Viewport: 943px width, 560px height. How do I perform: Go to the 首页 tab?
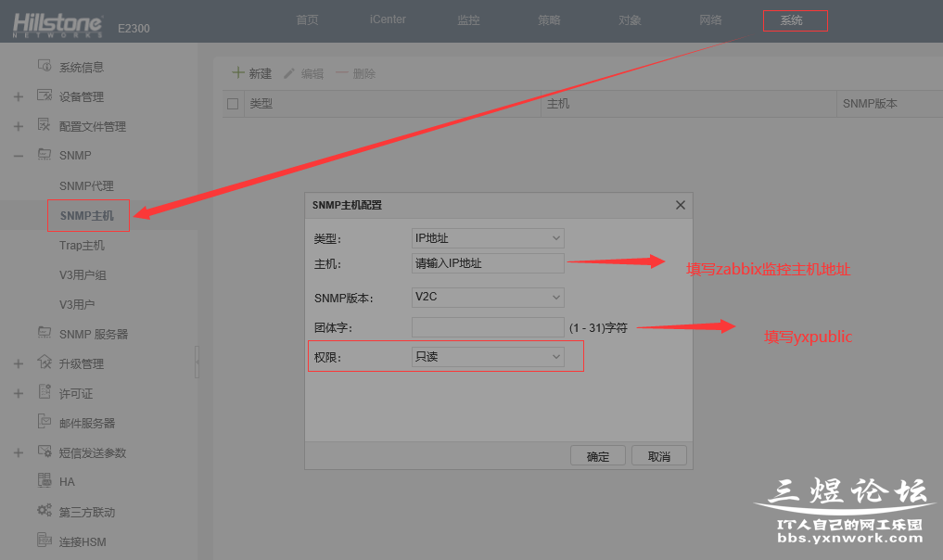click(x=307, y=19)
